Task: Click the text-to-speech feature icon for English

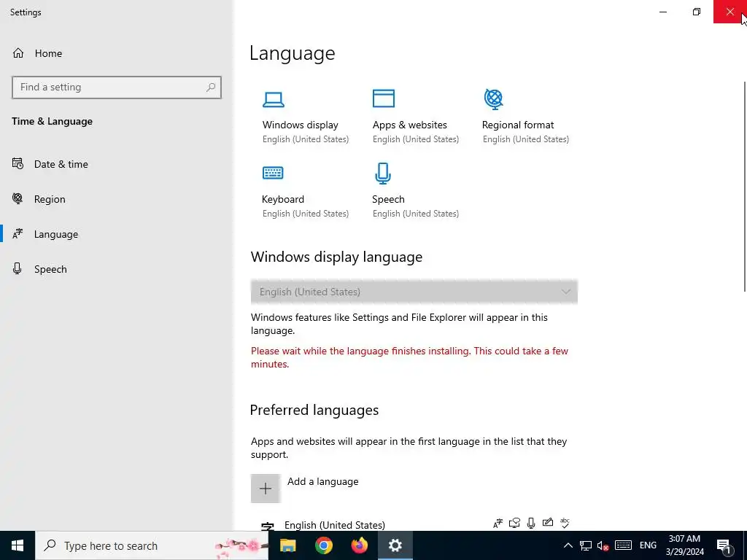Action: point(514,524)
